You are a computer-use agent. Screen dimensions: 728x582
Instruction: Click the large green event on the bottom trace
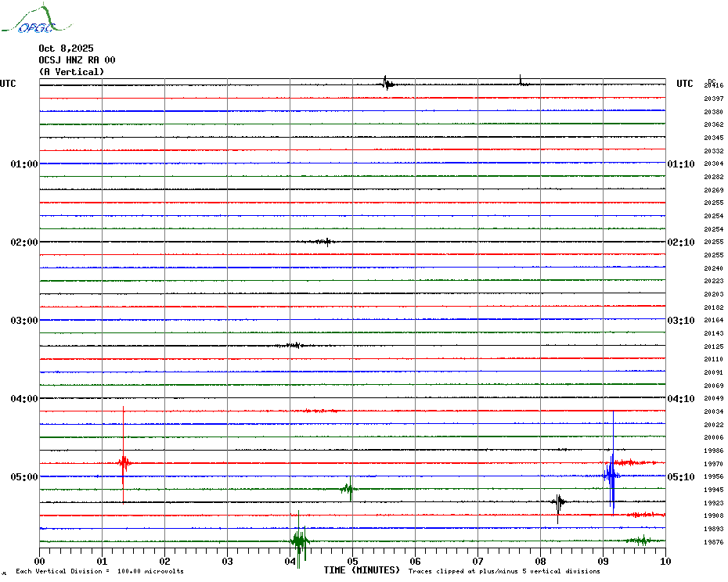click(298, 540)
